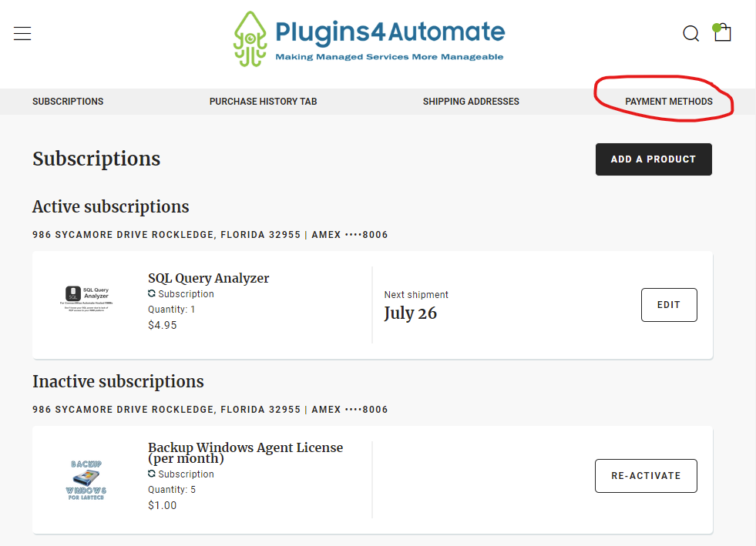The width and height of the screenshot is (756, 546).
Task: Open SQL Query Analyzer product title
Action: click(208, 278)
